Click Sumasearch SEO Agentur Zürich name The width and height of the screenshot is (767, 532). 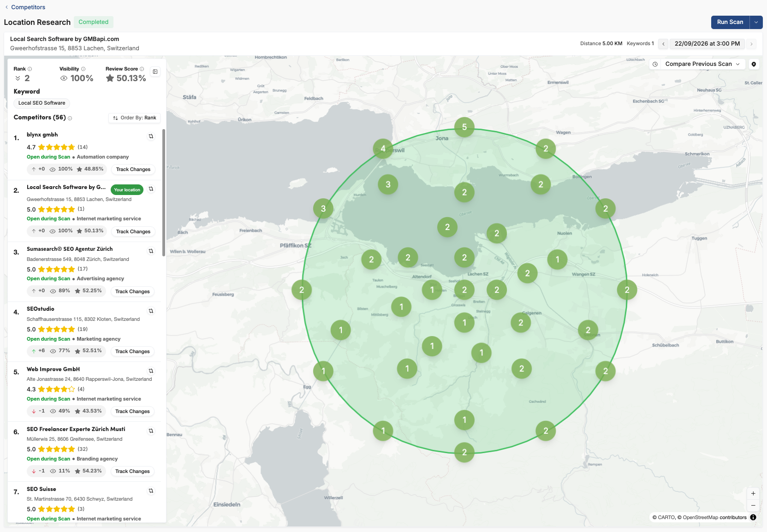click(70, 249)
